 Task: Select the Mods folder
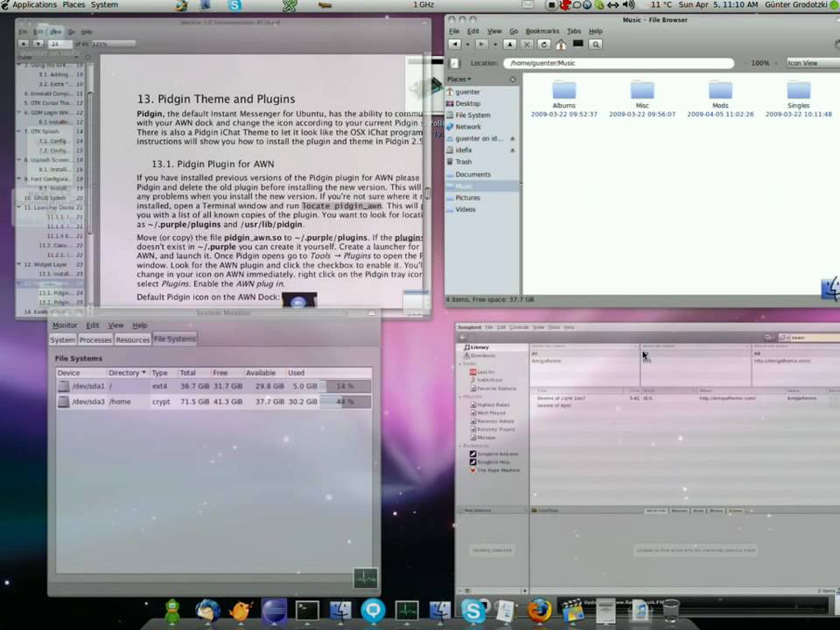[x=720, y=97]
